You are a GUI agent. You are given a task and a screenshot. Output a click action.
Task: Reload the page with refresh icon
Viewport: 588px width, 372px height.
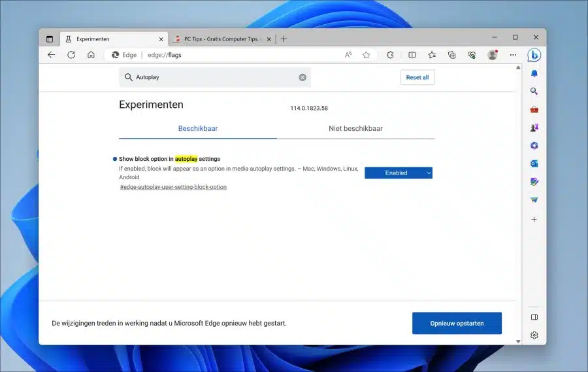[71, 55]
